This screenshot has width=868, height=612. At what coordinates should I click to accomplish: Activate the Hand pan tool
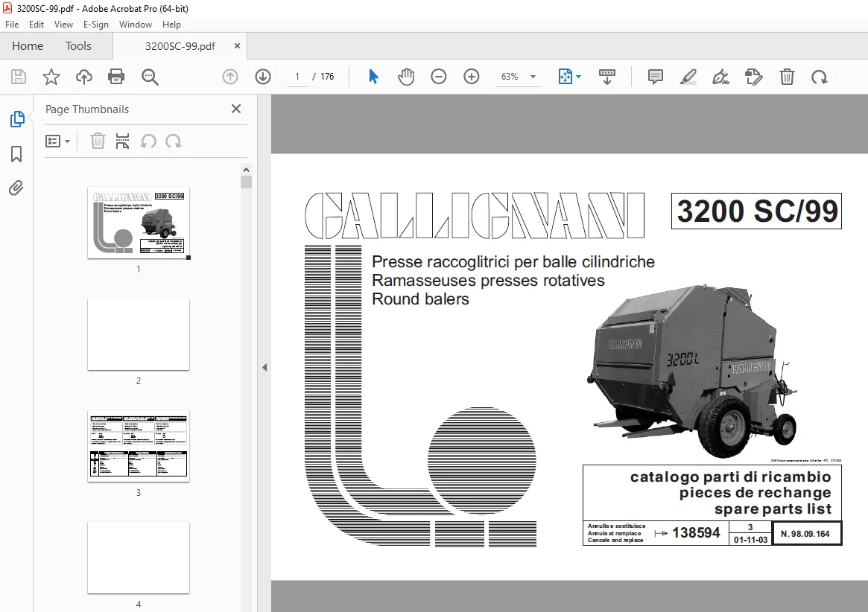pyautogui.click(x=406, y=77)
